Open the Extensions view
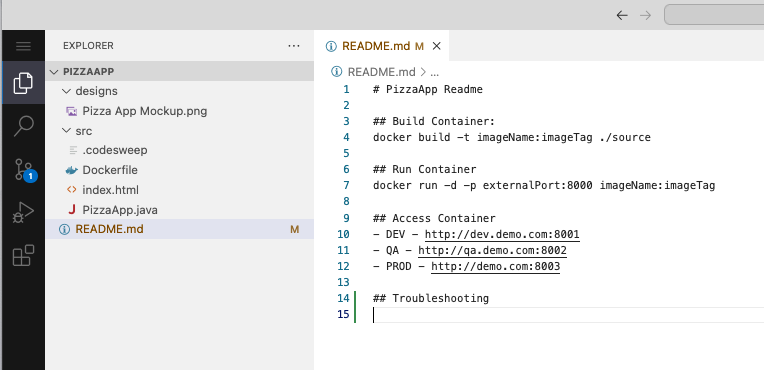This screenshot has height=370, width=764. pyautogui.click(x=23, y=256)
